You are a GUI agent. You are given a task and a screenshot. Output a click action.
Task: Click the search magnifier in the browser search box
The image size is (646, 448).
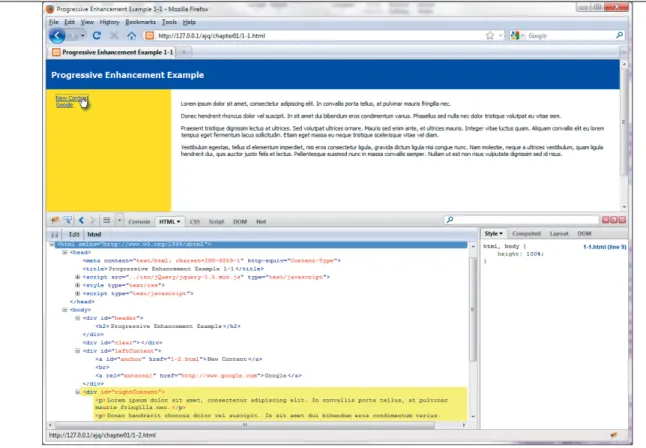619,35
